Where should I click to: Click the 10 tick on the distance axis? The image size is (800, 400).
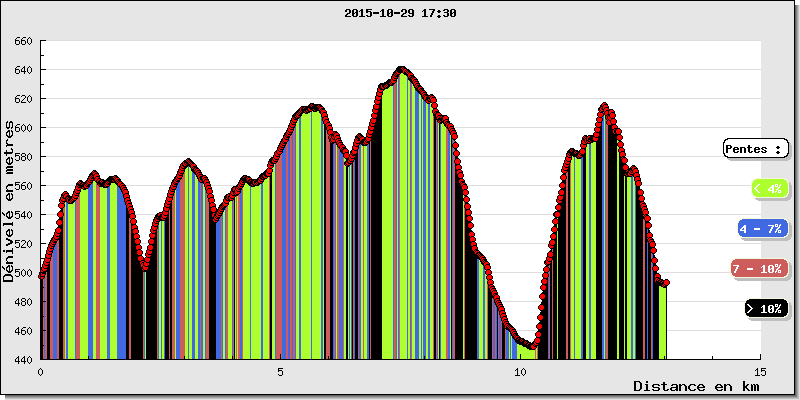[520, 372]
